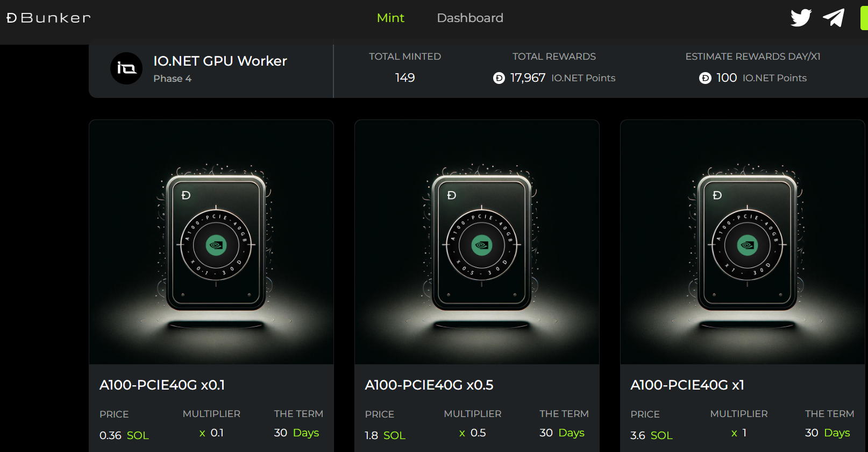The width and height of the screenshot is (868, 452).
Task: Click the x 0.1 multiplier value
Action: (211, 433)
